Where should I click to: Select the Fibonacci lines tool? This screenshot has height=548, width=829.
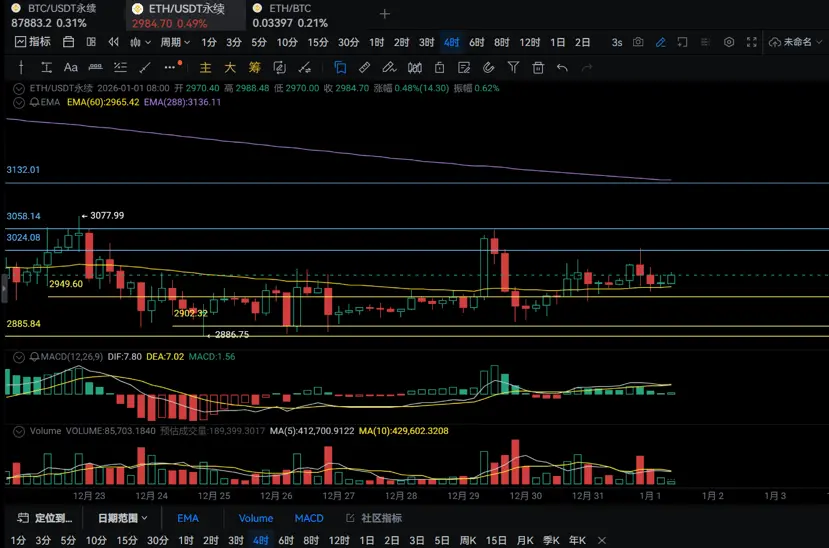pos(120,67)
